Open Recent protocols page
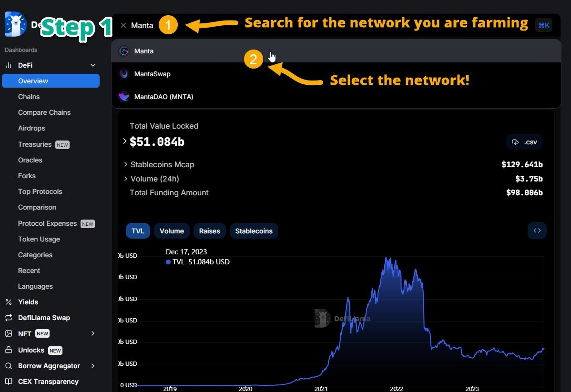Image resolution: width=571 pixels, height=392 pixels. 29,271
